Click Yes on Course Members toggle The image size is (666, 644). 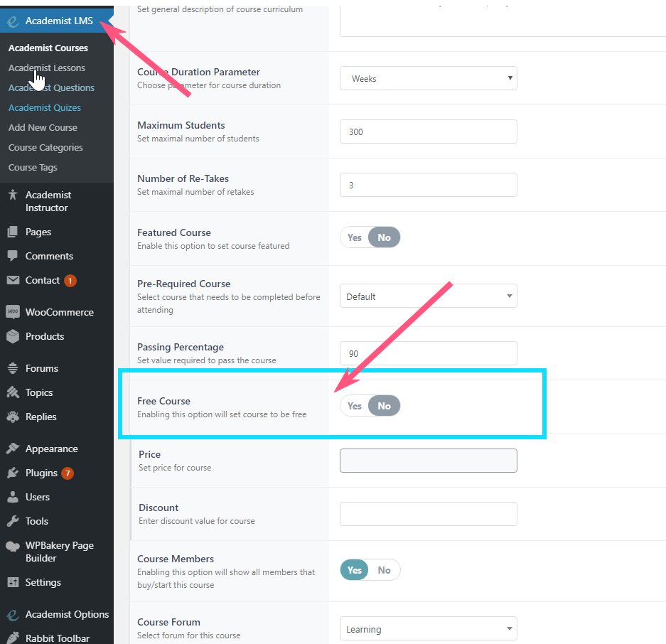[354, 570]
